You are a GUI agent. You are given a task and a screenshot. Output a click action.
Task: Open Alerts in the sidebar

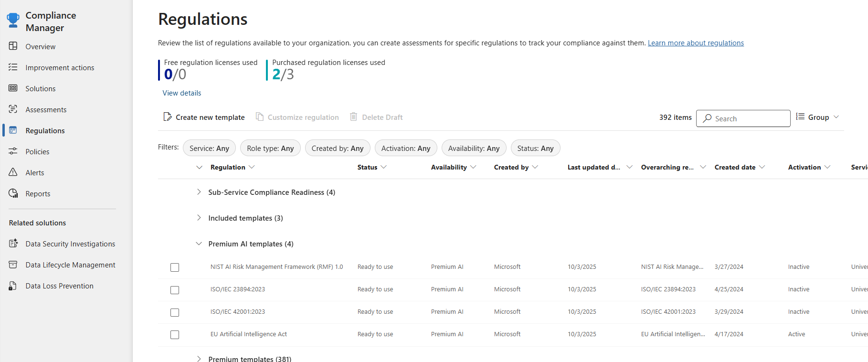(x=35, y=172)
